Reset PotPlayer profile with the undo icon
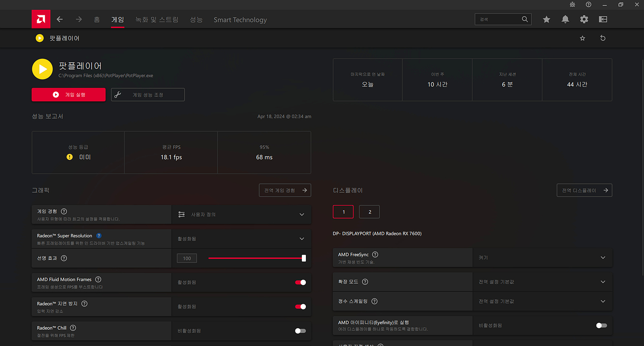 click(x=603, y=38)
